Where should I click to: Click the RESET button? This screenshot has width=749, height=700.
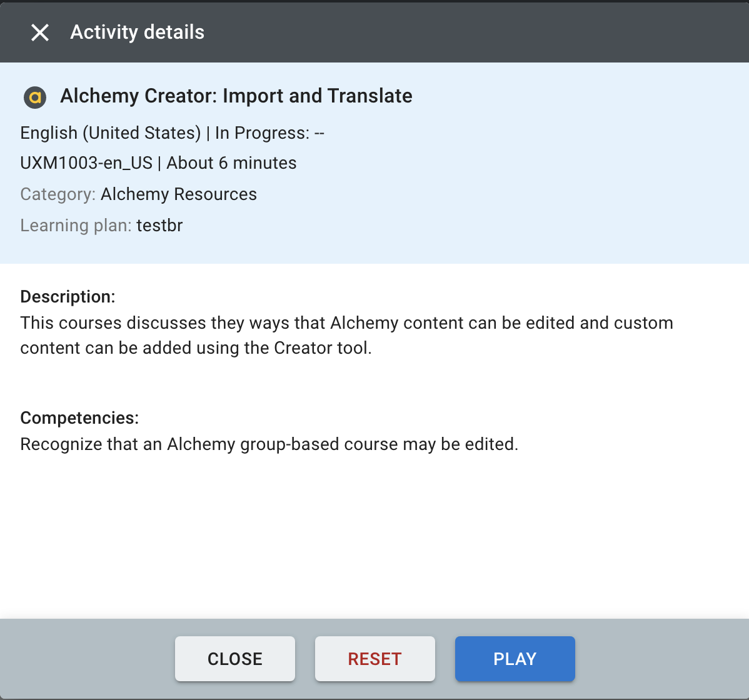tap(375, 658)
